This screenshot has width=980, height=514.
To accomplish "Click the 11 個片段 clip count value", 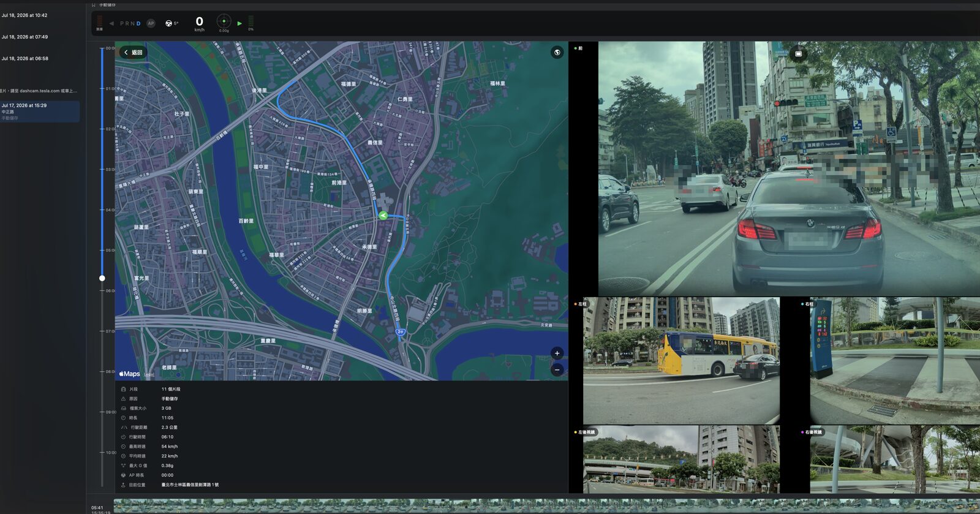I will tap(171, 389).
